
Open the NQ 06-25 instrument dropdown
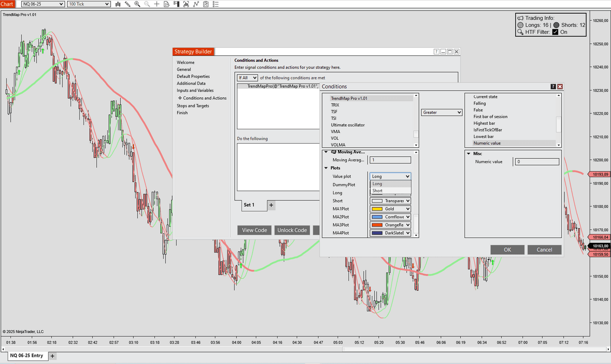(43, 4)
